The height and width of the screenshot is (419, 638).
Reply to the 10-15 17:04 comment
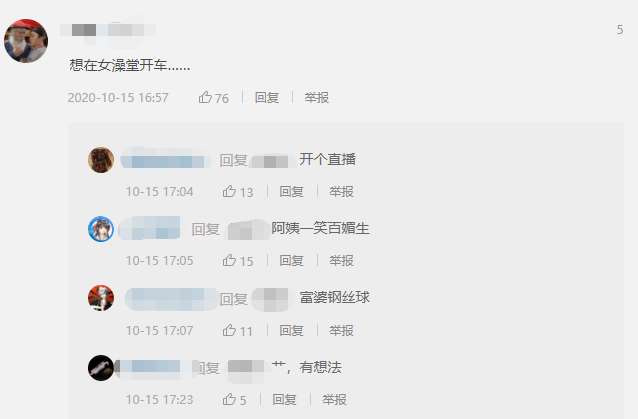291,192
